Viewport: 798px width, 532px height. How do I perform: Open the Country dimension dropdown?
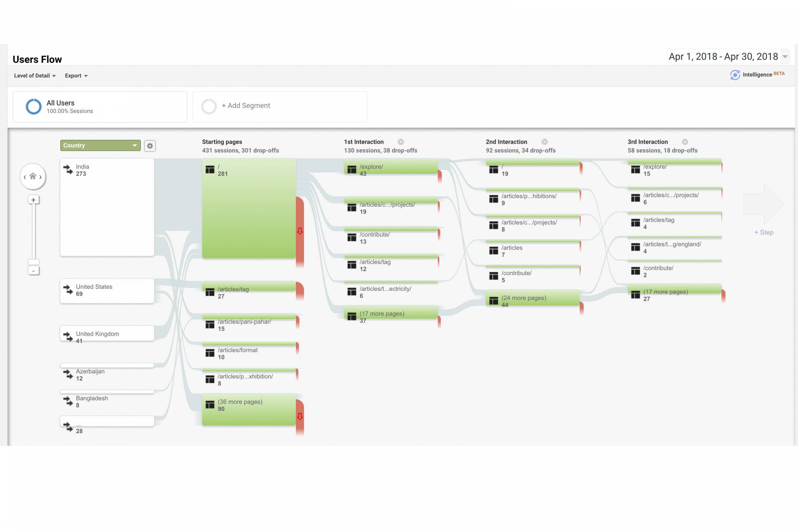(100, 145)
